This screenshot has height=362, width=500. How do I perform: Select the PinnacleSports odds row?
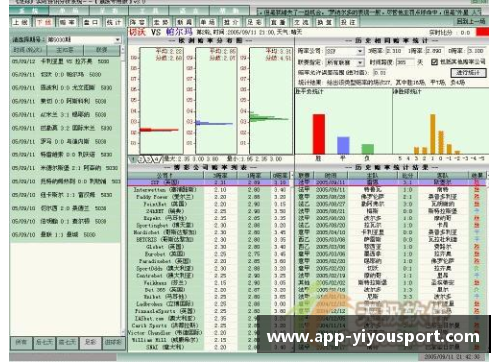click(x=210, y=311)
